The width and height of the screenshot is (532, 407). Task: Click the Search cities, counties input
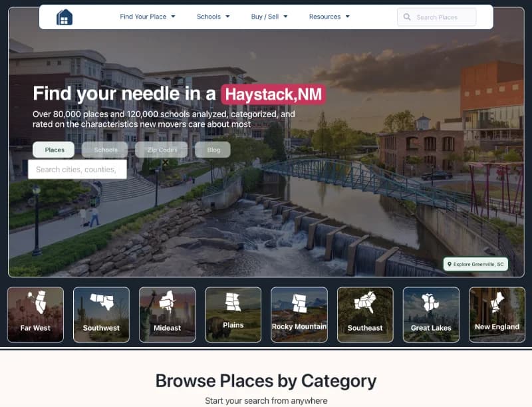(x=77, y=169)
